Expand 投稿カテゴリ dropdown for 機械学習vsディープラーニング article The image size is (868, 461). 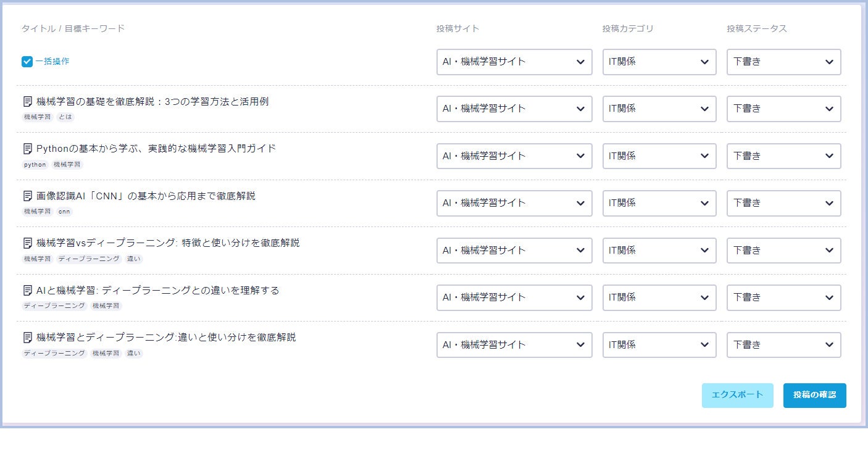click(659, 251)
